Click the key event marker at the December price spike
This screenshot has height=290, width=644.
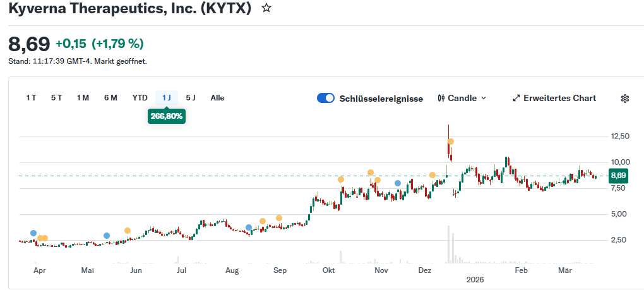coord(451,142)
